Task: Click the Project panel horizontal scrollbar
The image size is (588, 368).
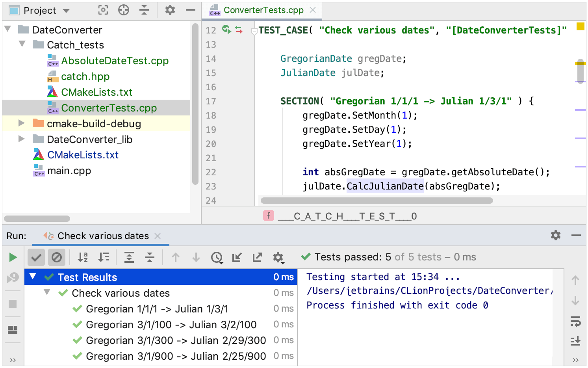Action: (37, 218)
